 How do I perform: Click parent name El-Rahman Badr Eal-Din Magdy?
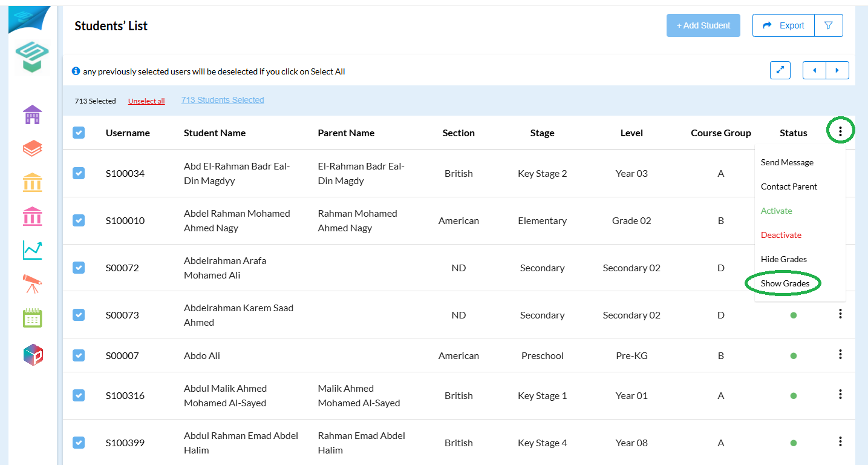tap(361, 173)
